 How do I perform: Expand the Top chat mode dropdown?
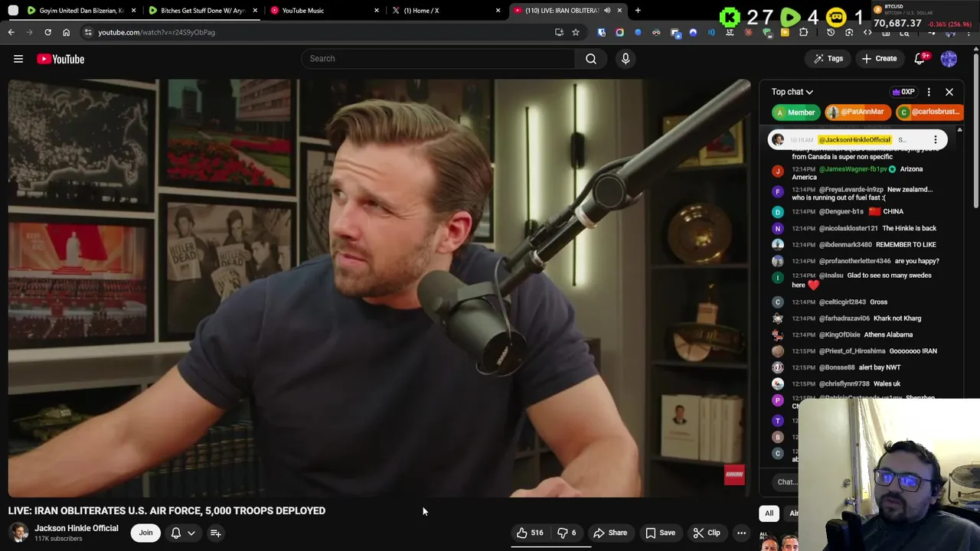click(x=792, y=92)
